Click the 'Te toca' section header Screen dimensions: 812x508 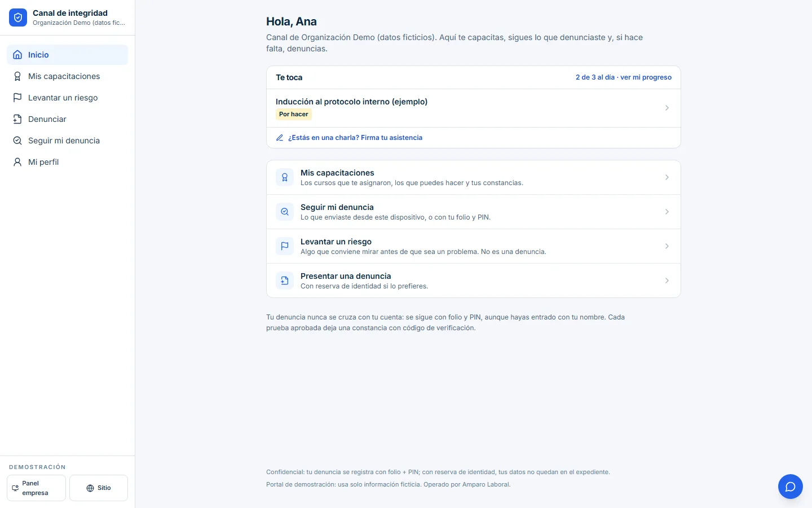tap(289, 77)
